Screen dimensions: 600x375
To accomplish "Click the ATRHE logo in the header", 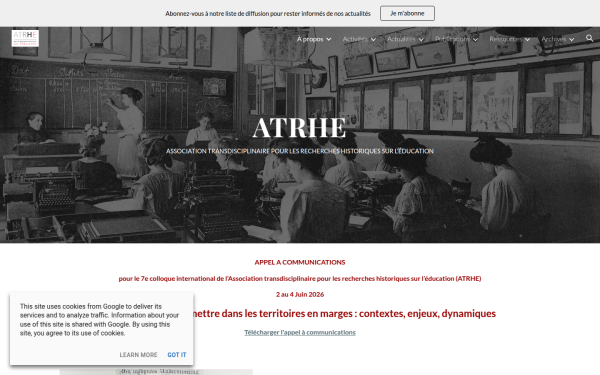I will click(25, 38).
